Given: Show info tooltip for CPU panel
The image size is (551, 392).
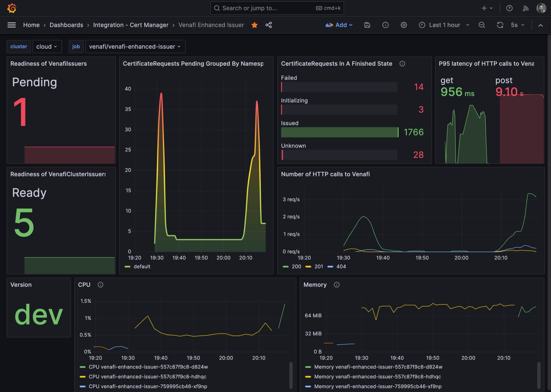Looking at the screenshot, I should [100, 285].
